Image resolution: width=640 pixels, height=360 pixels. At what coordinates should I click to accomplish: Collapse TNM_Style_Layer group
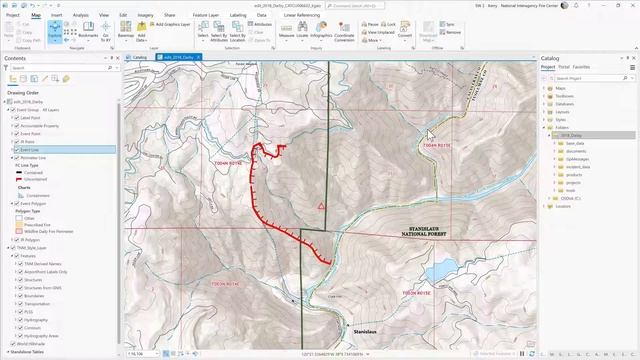[x=8, y=248]
